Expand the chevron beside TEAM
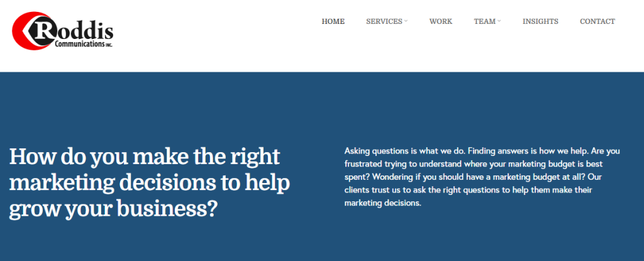 point(499,21)
